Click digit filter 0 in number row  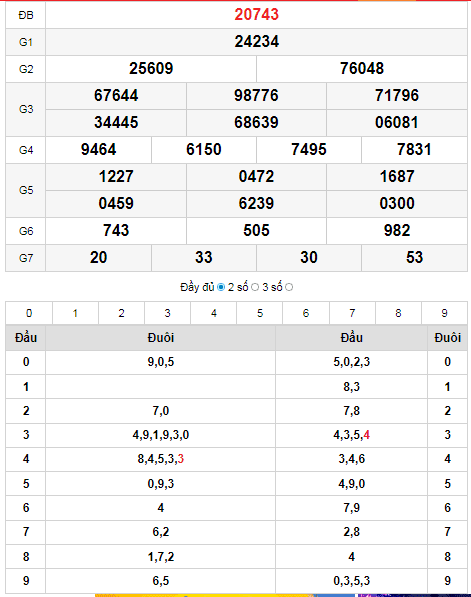point(29,313)
